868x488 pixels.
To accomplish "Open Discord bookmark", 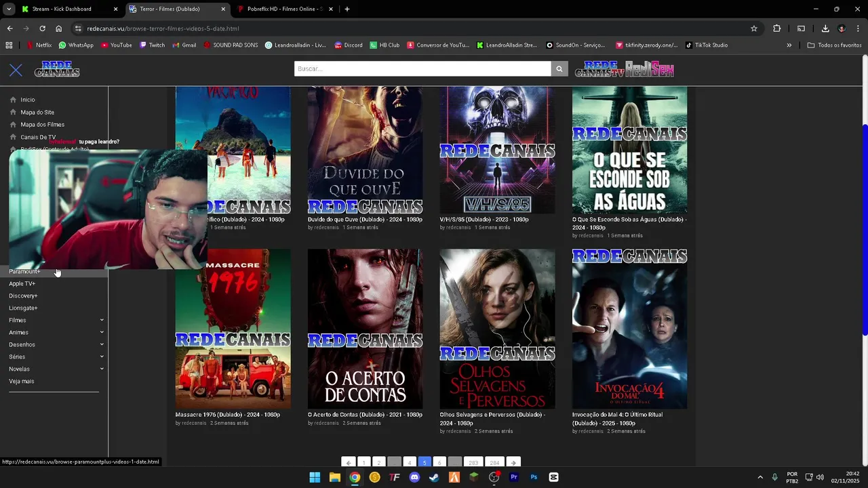I will click(x=349, y=45).
